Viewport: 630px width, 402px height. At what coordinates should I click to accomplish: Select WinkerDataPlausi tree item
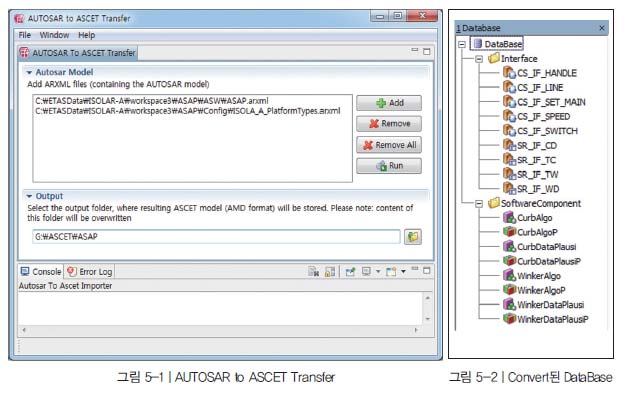coord(544,304)
